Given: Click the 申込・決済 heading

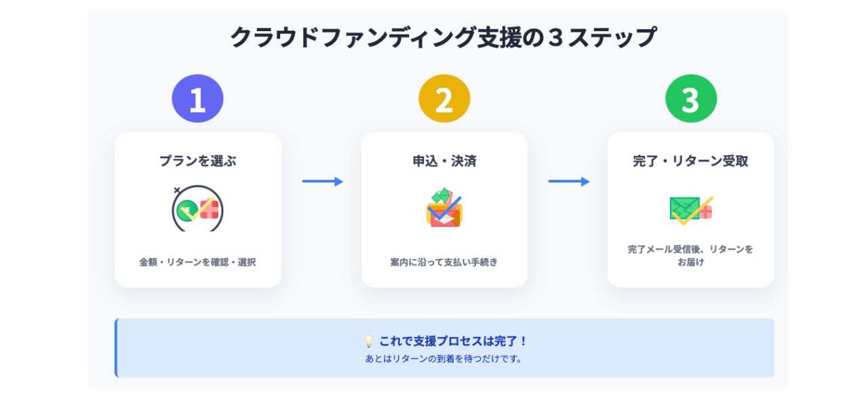Looking at the screenshot, I should (x=444, y=161).
